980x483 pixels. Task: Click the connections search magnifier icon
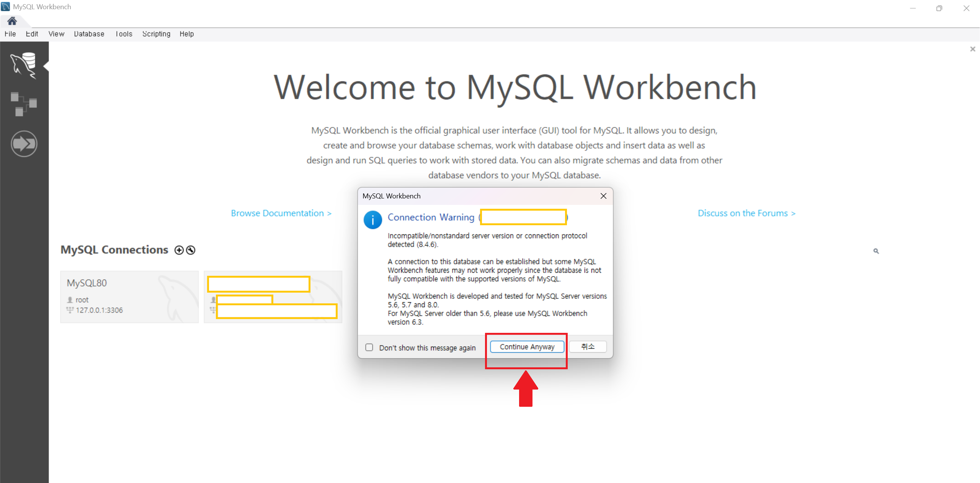pos(876,251)
